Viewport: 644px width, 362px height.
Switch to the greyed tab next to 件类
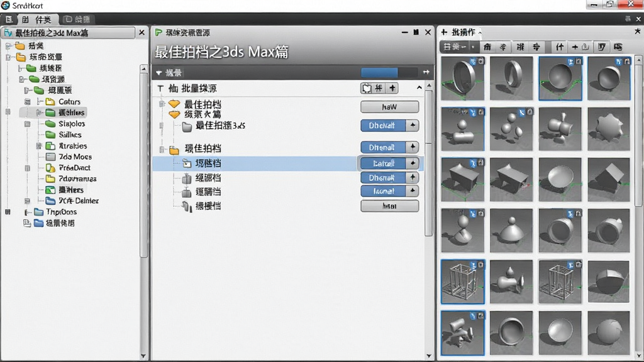(77, 19)
